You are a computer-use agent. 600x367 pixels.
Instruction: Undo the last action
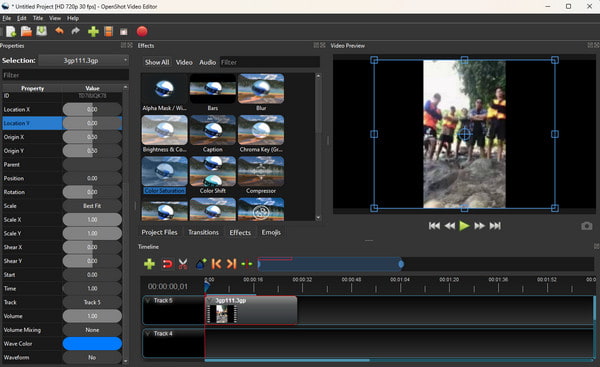[x=59, y=31]
